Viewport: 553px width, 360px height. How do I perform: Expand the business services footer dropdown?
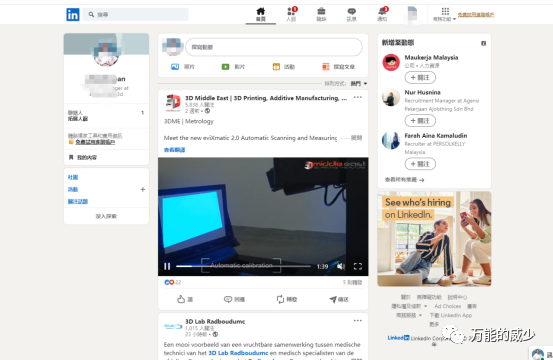coord(409,315)
